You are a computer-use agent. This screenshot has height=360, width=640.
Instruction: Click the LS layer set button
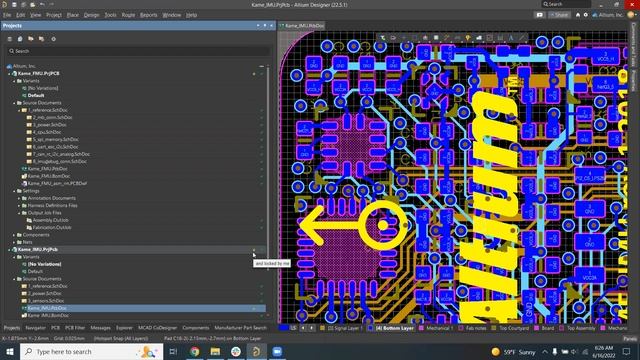coord(293,328)
